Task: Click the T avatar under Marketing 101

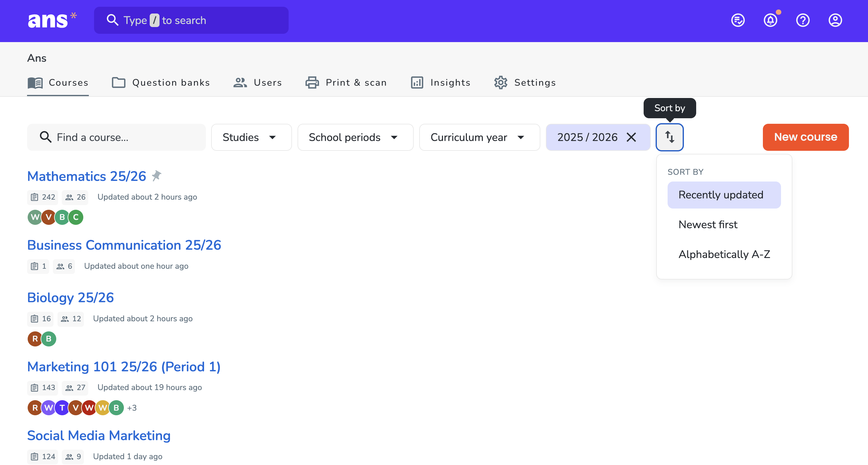Action: [x=62, y=408]
